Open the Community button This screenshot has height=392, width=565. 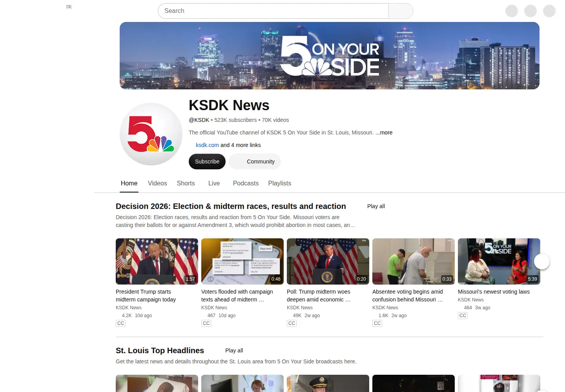pyautogui.click(x=255, y=162)
